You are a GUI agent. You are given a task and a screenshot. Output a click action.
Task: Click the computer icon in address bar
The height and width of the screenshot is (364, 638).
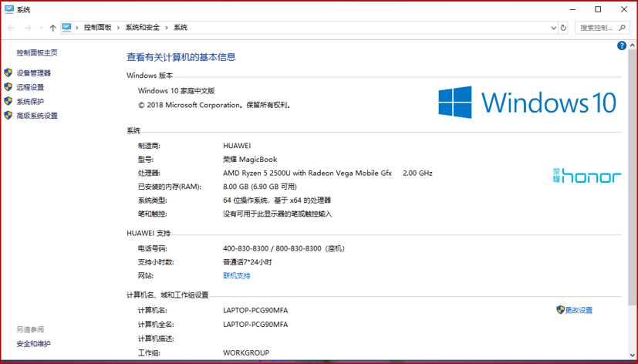coord(66,27)
